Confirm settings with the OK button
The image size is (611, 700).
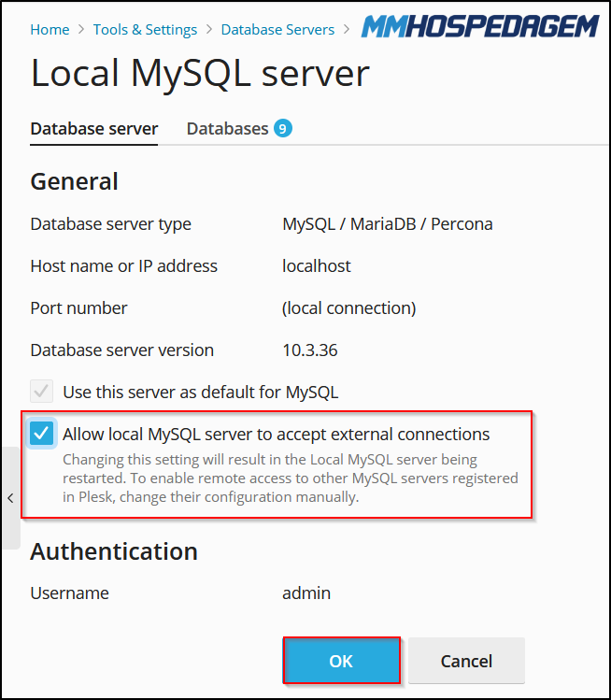341,661
